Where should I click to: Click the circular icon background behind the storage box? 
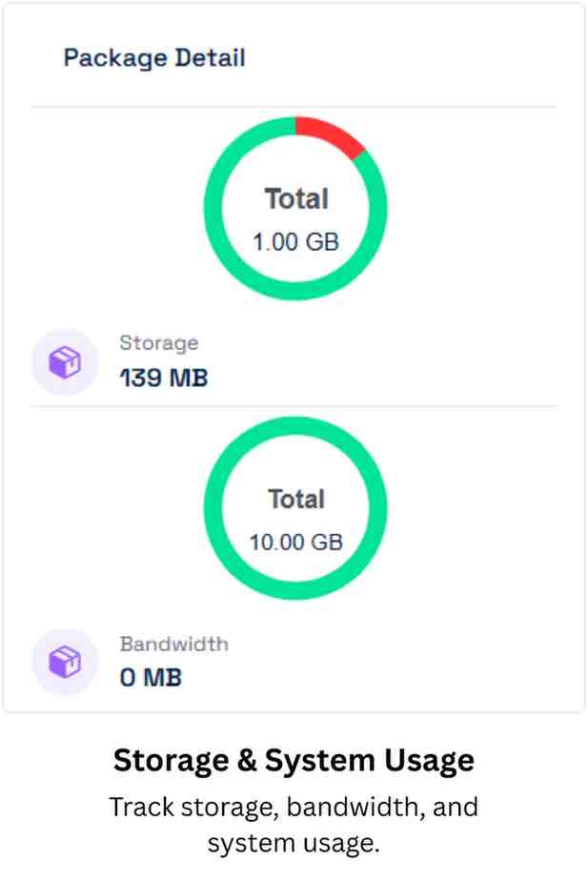tap(64, 361)
